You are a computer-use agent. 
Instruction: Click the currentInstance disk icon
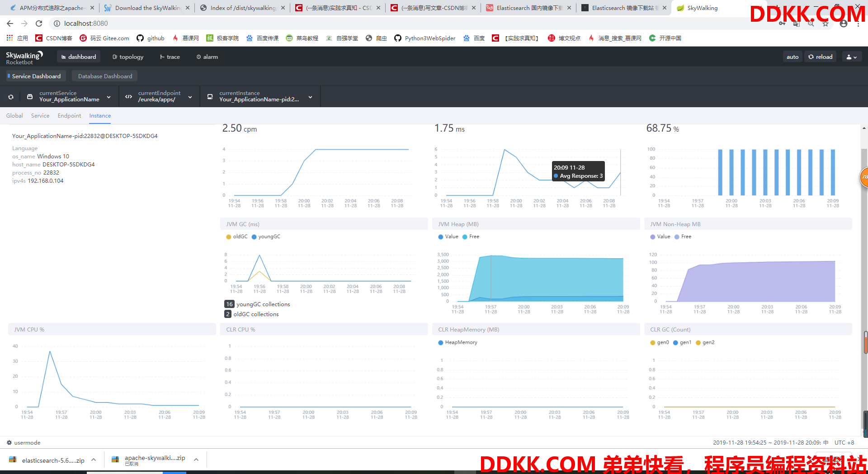pyautogui.click(x=210, y=97)
